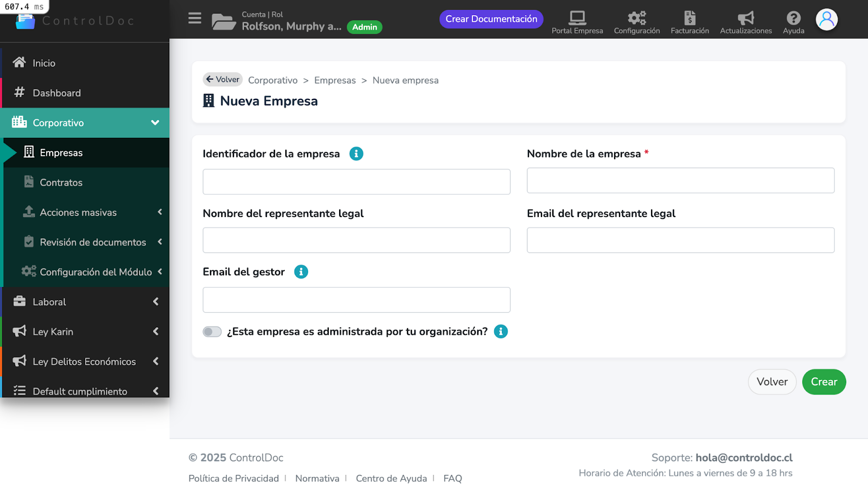Screen dimensions: 868x502
Task: Open the Ley Karin sidebar section
Action: pyautogui.click(x=86, y=332)
